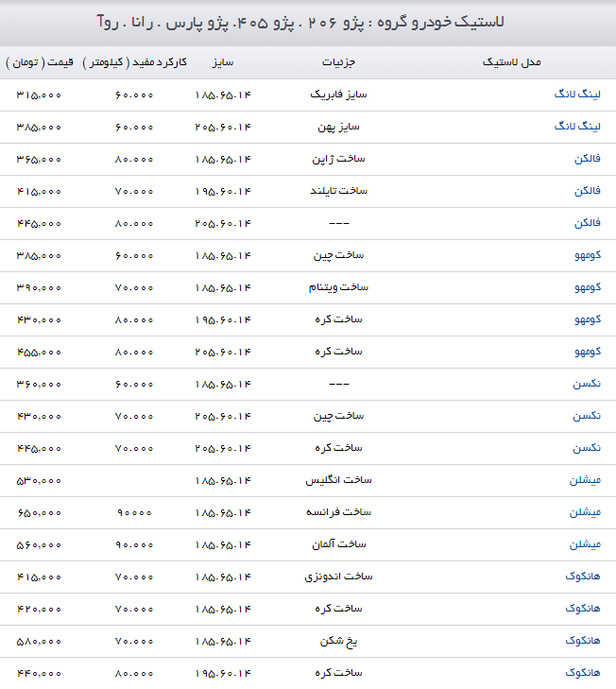Open the فالکن link priced ۴۴۵,۰۰۰
The height and width of the screenshot is (689, 616).
(587, 223)
